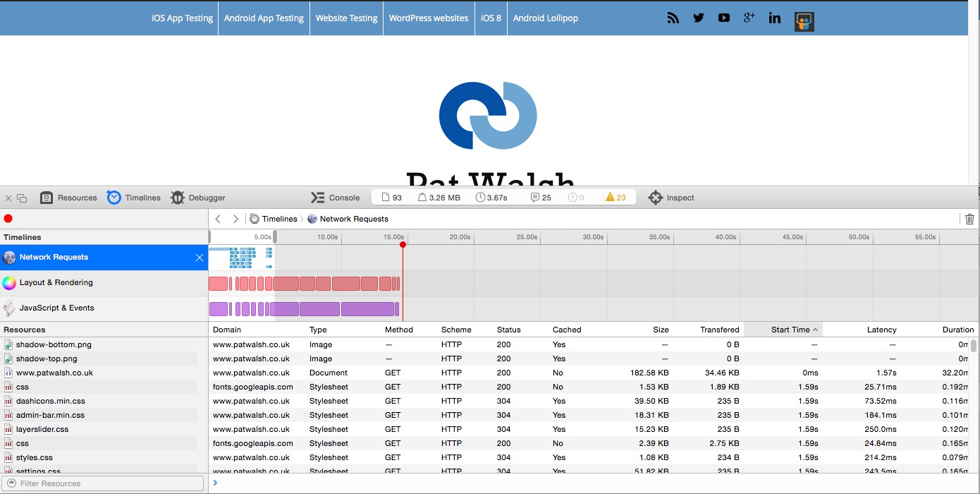Viewport: 980px width, 494px height.
Task: Activate the Inspect element tool
Action: (671, 198)
